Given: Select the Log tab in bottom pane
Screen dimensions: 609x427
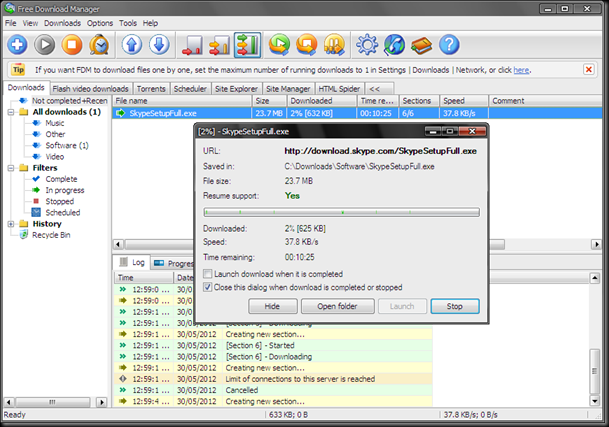Looking at the screenshot, I should coord(132,263).
